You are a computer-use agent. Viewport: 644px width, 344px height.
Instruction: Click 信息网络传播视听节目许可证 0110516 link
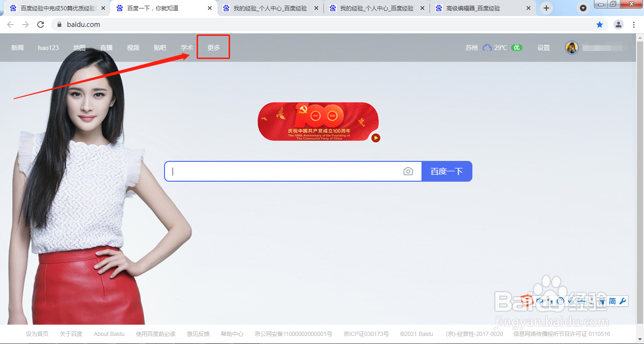[x=561, y=334]
